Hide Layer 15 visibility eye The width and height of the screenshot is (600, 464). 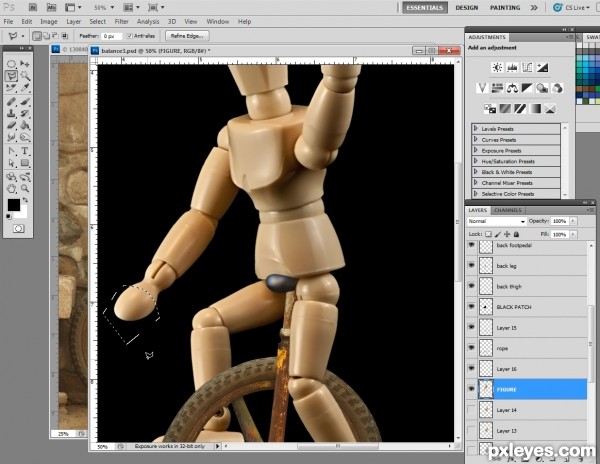(x=471, y=327)
